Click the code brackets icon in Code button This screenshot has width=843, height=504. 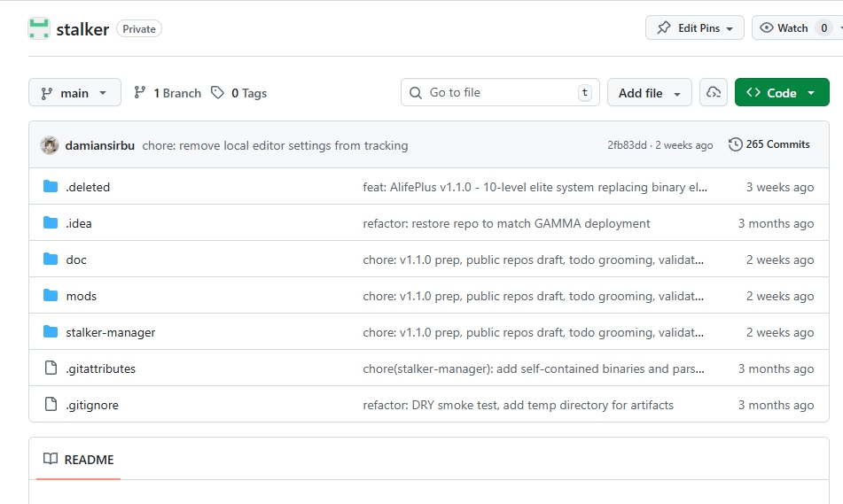(753, 92)
